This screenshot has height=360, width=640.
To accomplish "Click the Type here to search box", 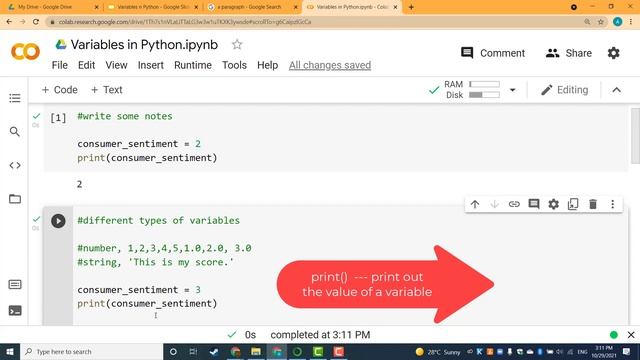I will (91, 351).
